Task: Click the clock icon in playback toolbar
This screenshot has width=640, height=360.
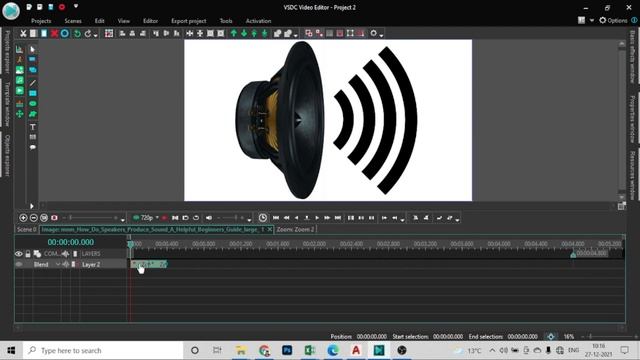Action: (262, 218)
